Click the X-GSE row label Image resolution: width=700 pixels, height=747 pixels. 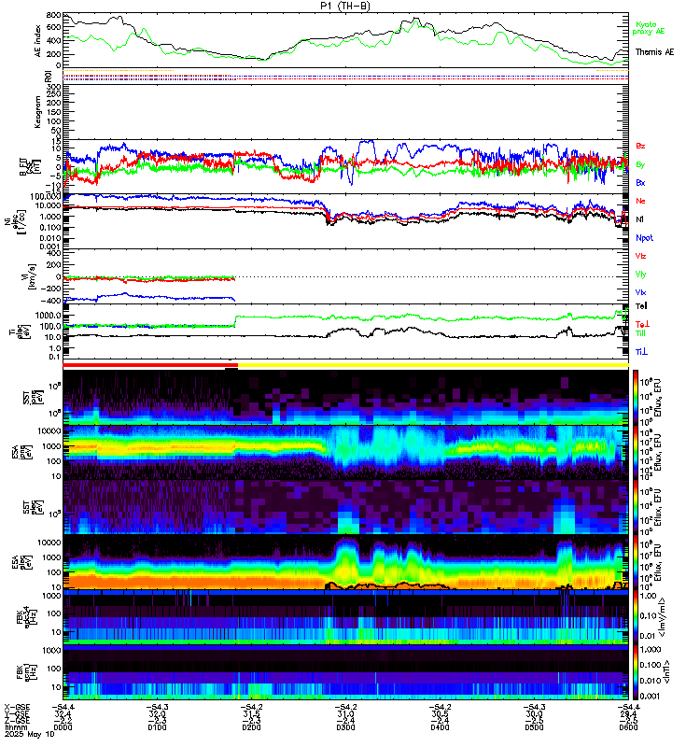(x=17, y=708)
